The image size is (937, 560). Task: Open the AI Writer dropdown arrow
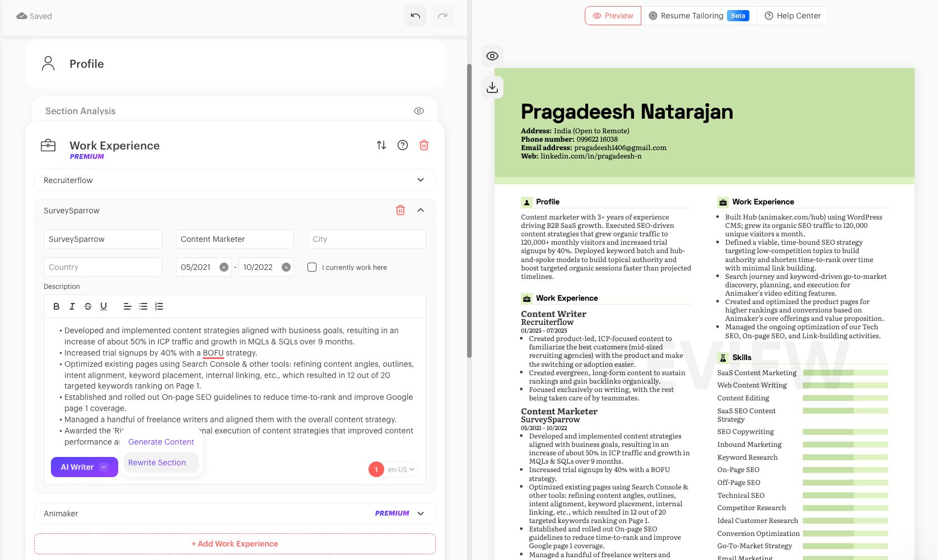pos(104,467)
